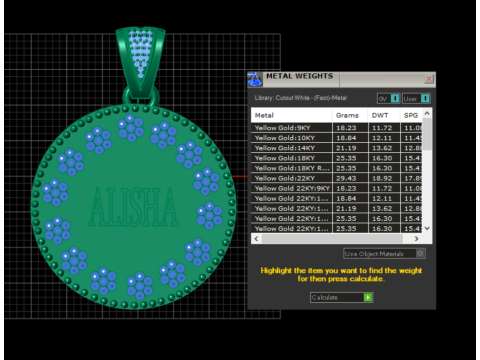
Task: Select the Yellow Gold:22KY row
Action: (336, 178)
